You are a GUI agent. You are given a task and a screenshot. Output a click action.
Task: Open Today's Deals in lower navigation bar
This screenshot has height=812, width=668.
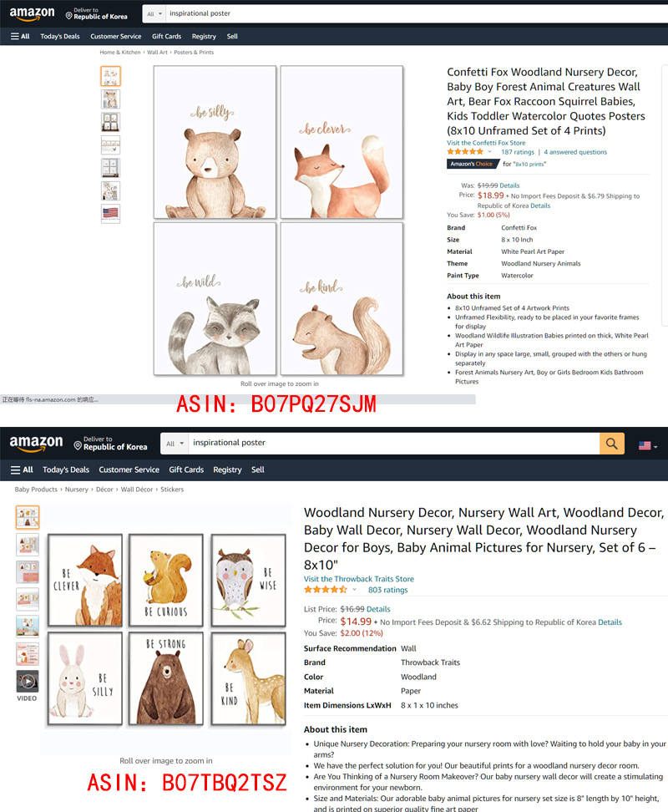[x=66, y=469]
